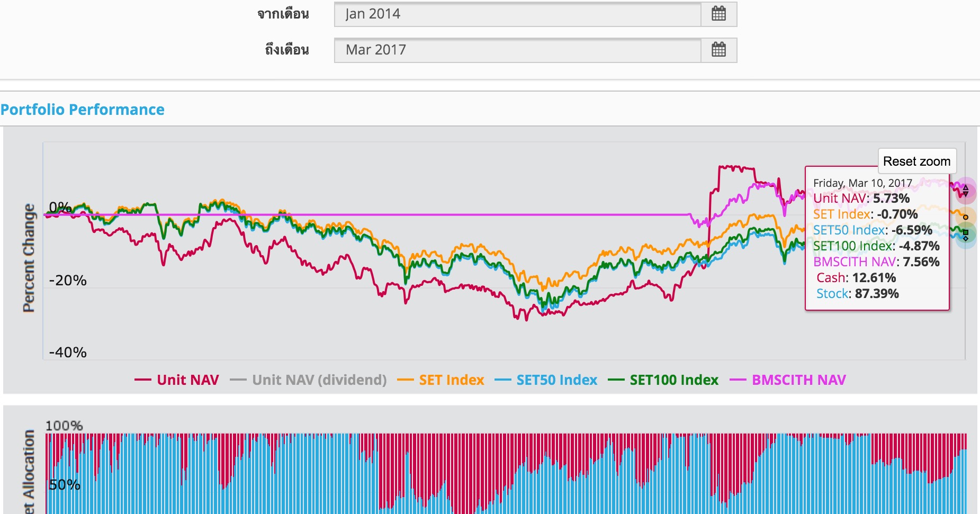Viewport: 980px width, 514px height.
Task: Show the Unit NAV (dividend) series text
Action: (319, 380)
